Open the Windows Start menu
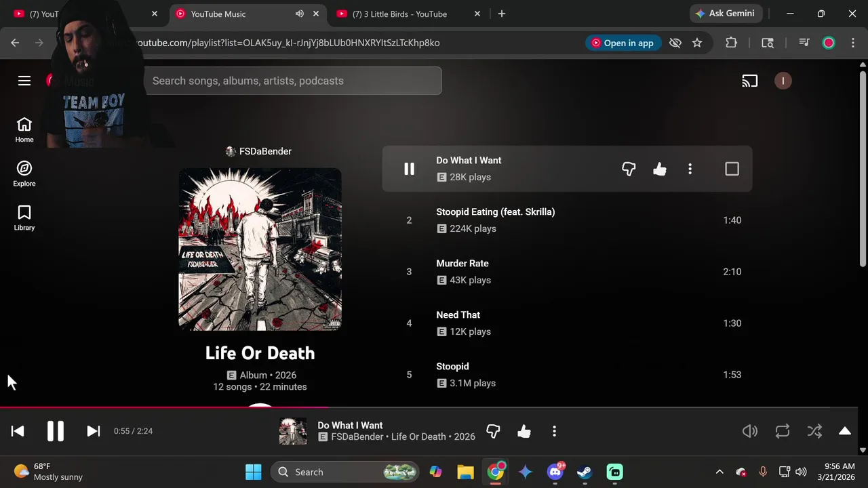 coord(254,472)
